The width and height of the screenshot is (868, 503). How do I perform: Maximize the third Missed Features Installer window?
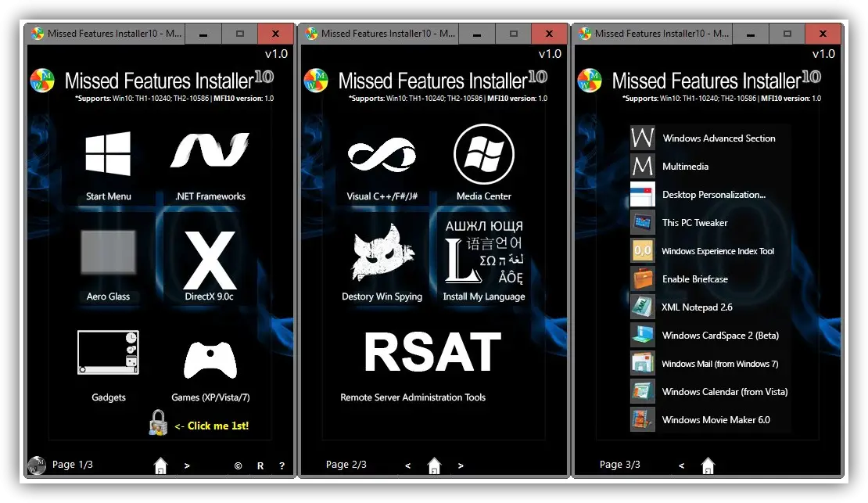tap(787, 34)
